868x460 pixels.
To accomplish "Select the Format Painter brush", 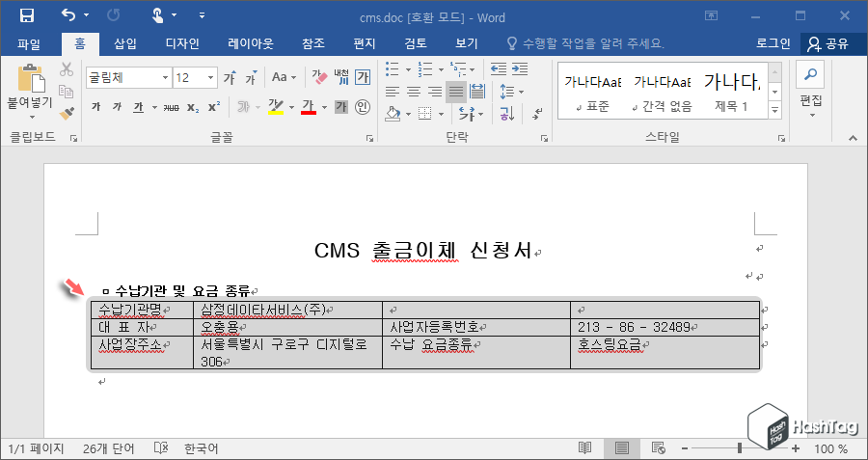I will pos(67,113).
